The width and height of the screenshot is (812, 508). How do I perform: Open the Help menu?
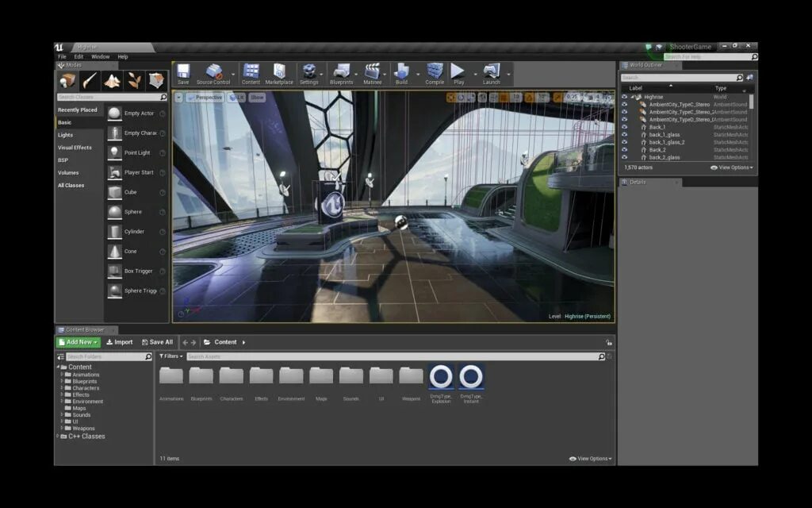[x=123, y=56]
